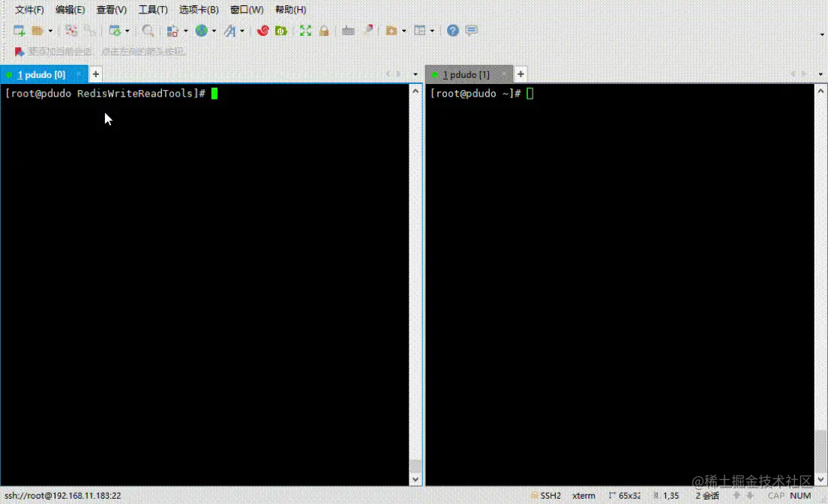Open the 工具(T) menu
Image resolution: width=828 pixels, height=504 pixels.
coord(152,10)
